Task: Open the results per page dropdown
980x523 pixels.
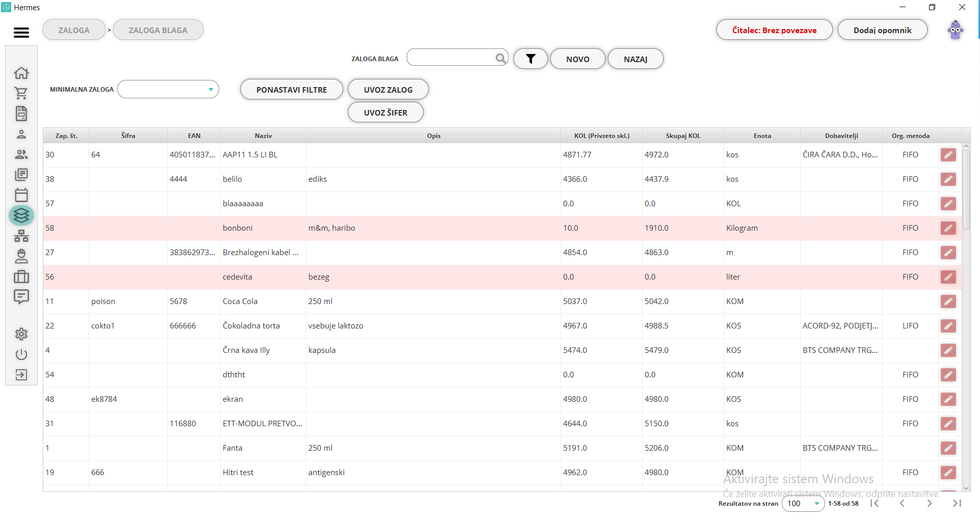Action: tap(803, 503)
